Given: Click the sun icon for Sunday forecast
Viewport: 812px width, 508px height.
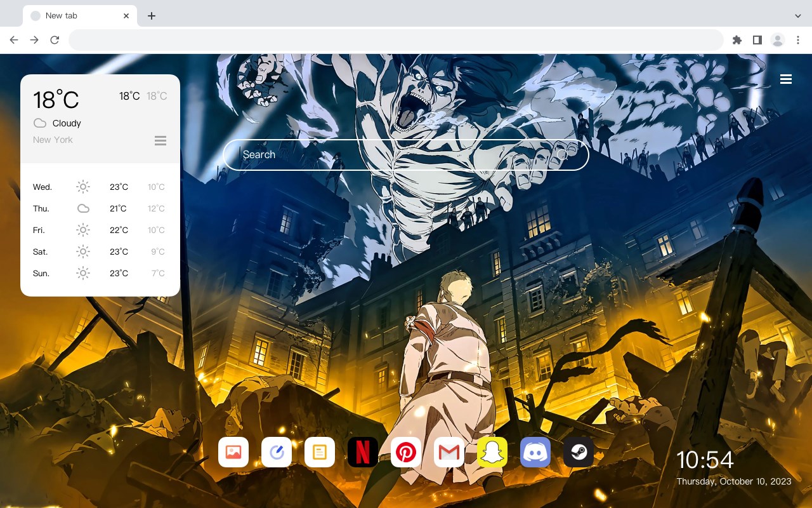Looking at the screenshot, I should [x=83, y=273].
